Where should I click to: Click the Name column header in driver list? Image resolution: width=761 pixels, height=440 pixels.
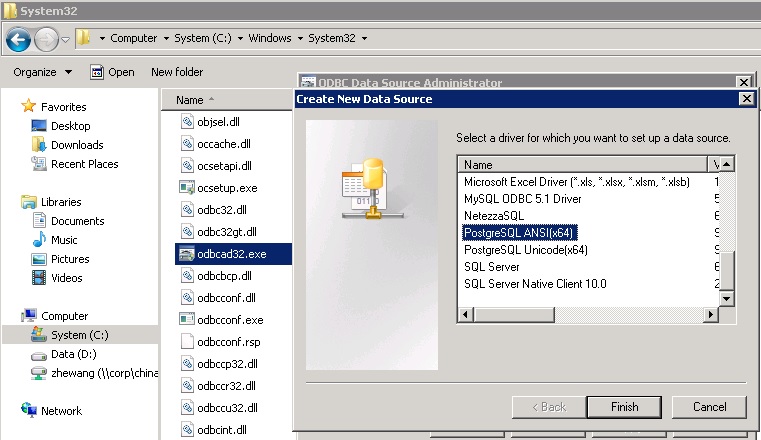pyautogui.click(x=583, y=165)
